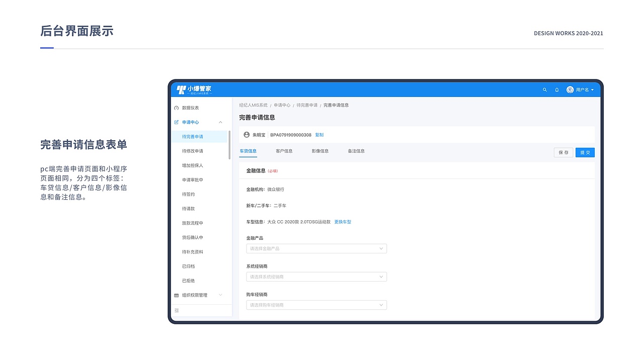Switch to the 客户信息 tab
The image size is (644, 362).
point(284,151)
